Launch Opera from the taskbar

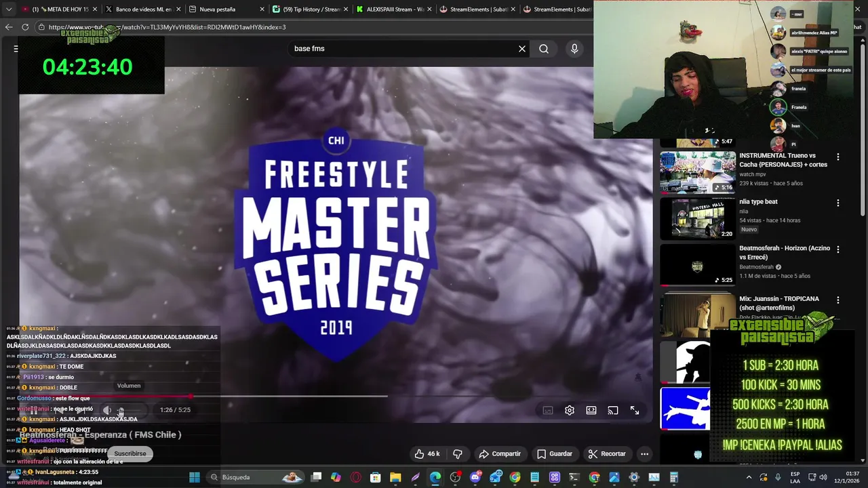pyautogui.click(x=355, y=477)
